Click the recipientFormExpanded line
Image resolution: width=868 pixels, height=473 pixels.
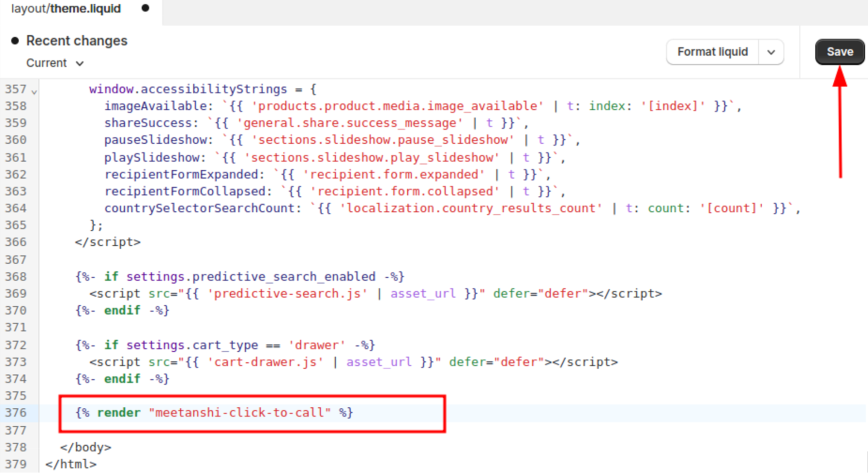point(327,174)
